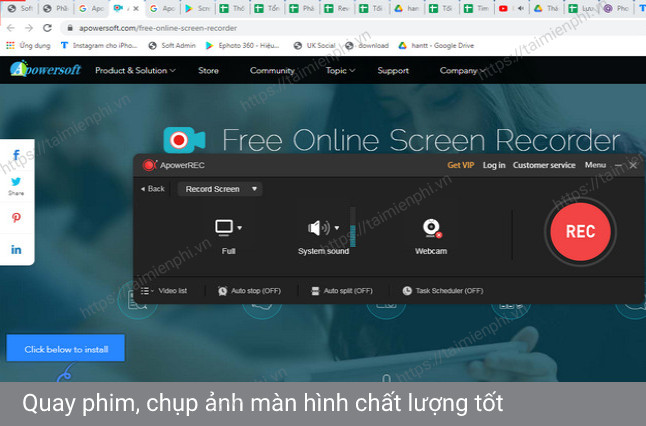Share on Pinterest from the sidebar
The image size is (646, 426).
click(x=16, y=218)
